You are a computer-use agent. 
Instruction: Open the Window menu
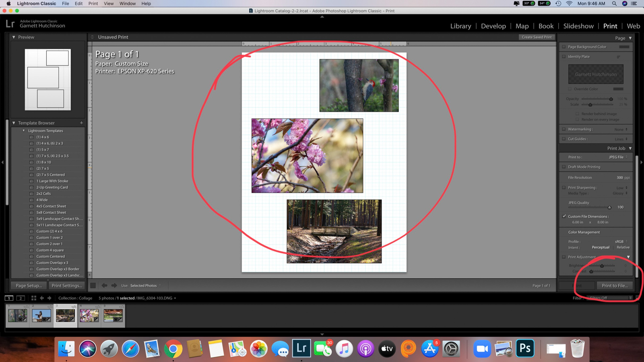pos(127,4)
